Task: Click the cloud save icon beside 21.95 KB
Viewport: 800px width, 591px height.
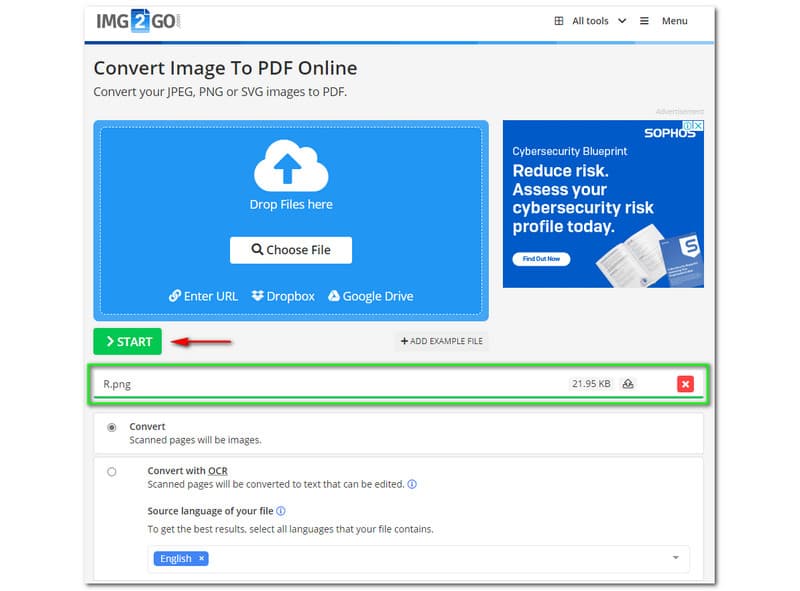Action: (x=628, y=384)
